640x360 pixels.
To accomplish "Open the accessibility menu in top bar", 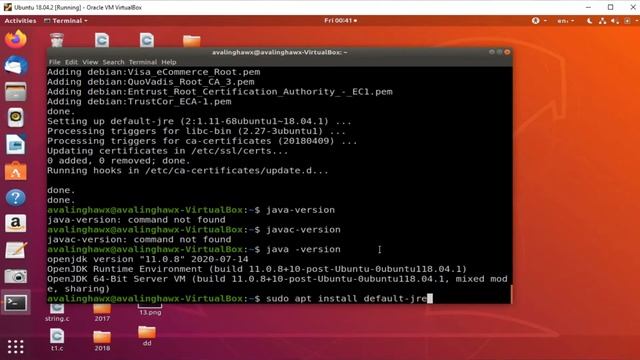I will (539, 20).
